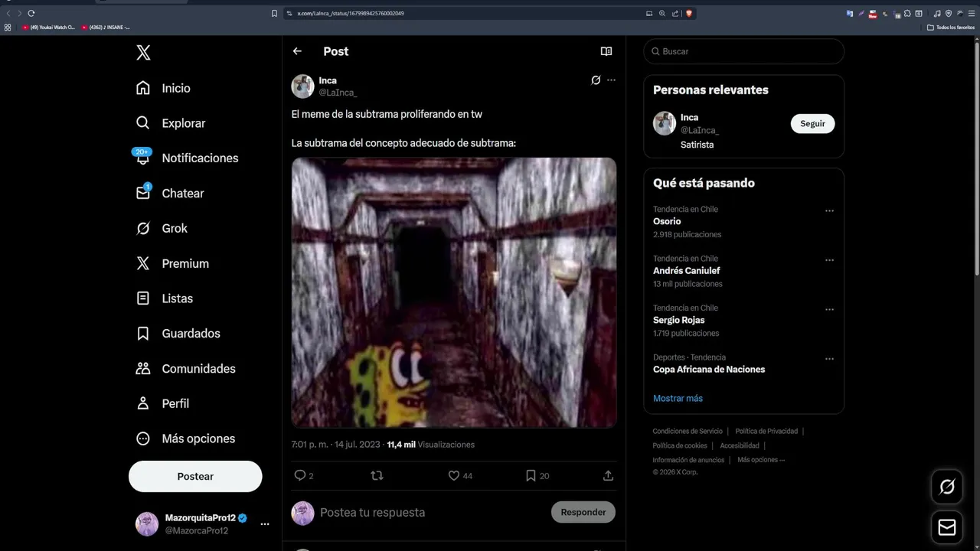Click Grok explain icon on post
This screenshot has height=551, width=980.
(x=596, y=80)
